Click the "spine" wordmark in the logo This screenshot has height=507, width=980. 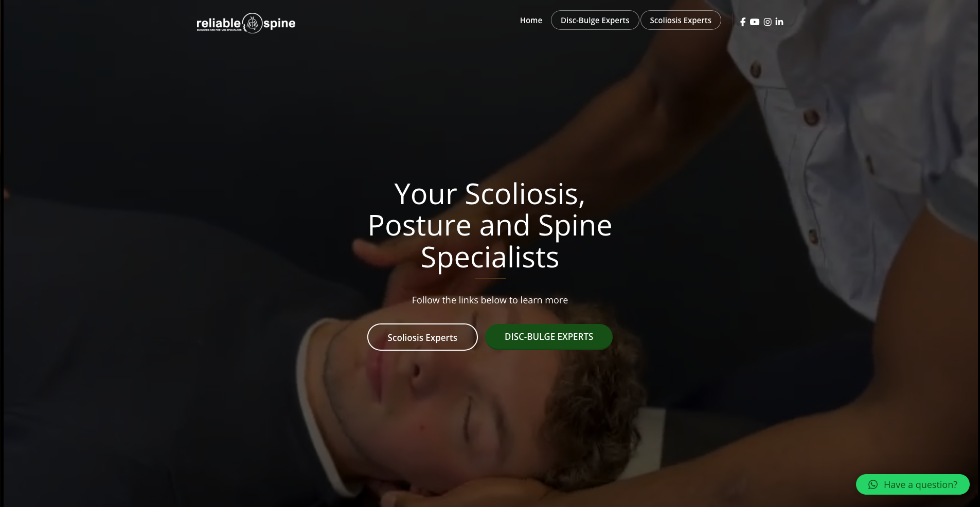[279, 23]
